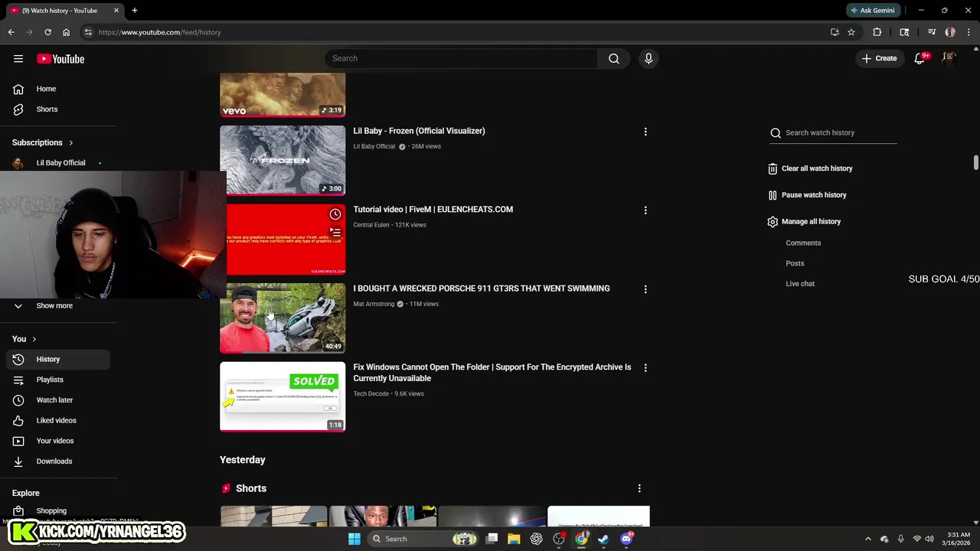Go back in Chrome
The image size is (980, 551).
click(x=11, y=32)
